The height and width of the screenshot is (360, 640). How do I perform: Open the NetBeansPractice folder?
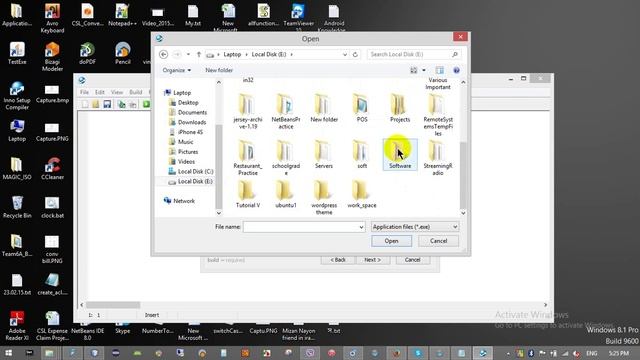click(286, 111)
